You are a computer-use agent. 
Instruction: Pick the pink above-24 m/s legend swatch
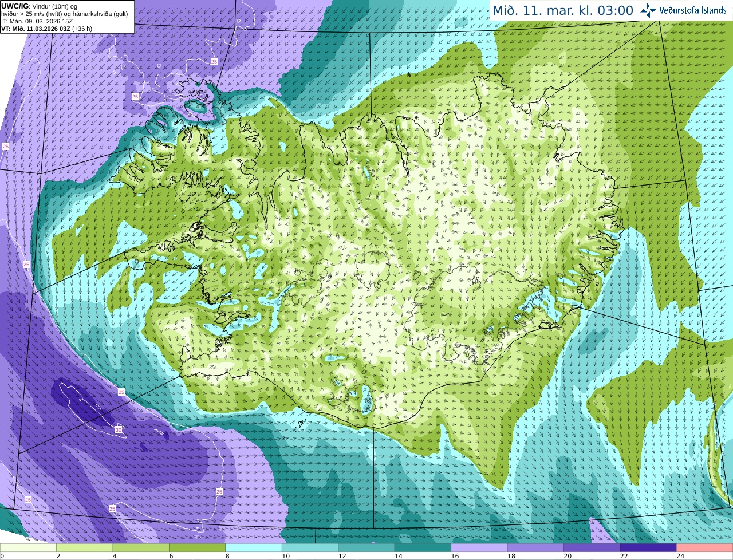coord(704,547)
